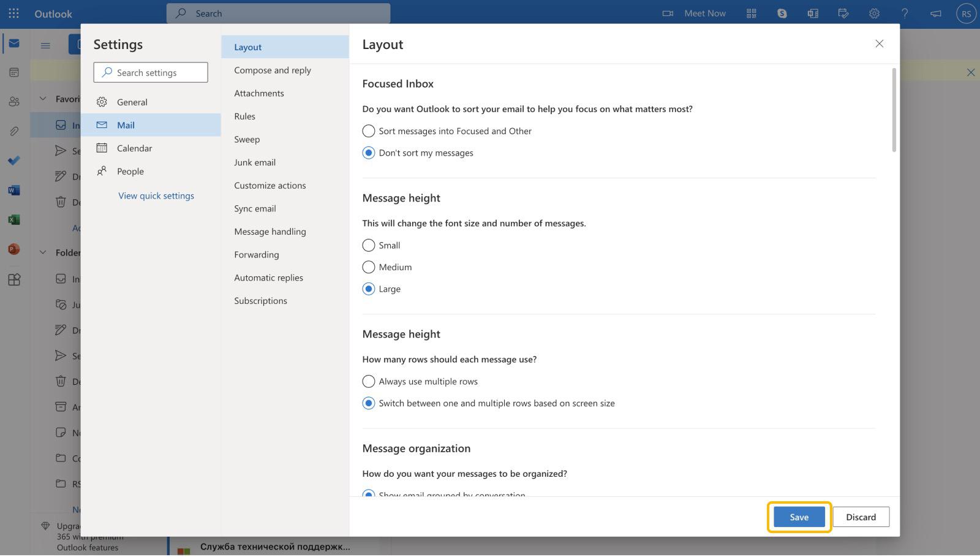This screenshot has width=980, height=557.
Task: Open the Calendar from the left sidebar
Action: click(x=13, y=72)
